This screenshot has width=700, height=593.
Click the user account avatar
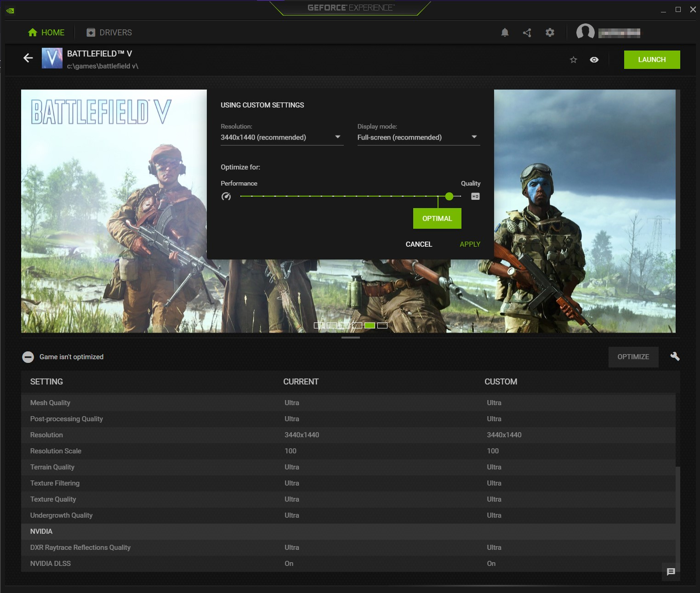point(585,32)
